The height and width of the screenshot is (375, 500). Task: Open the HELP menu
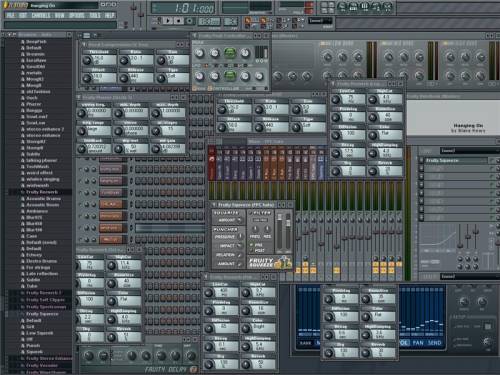tap(110, 15)
